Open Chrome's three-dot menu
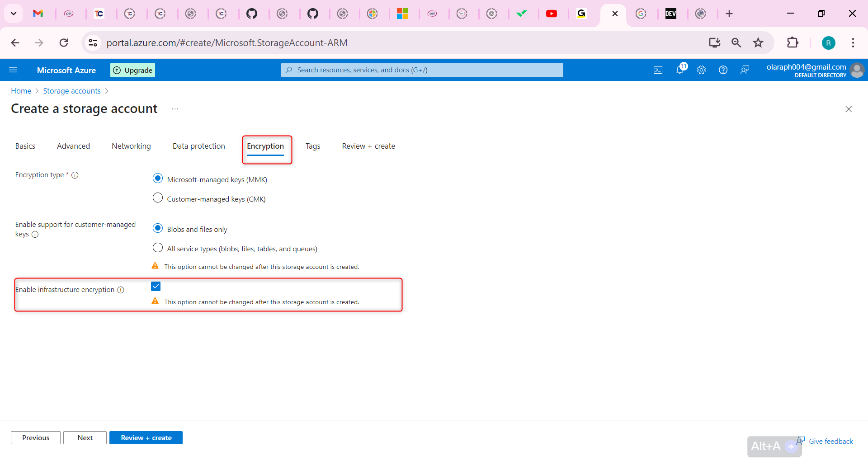Screen dimensions: 868x461 tap(853, 42)
